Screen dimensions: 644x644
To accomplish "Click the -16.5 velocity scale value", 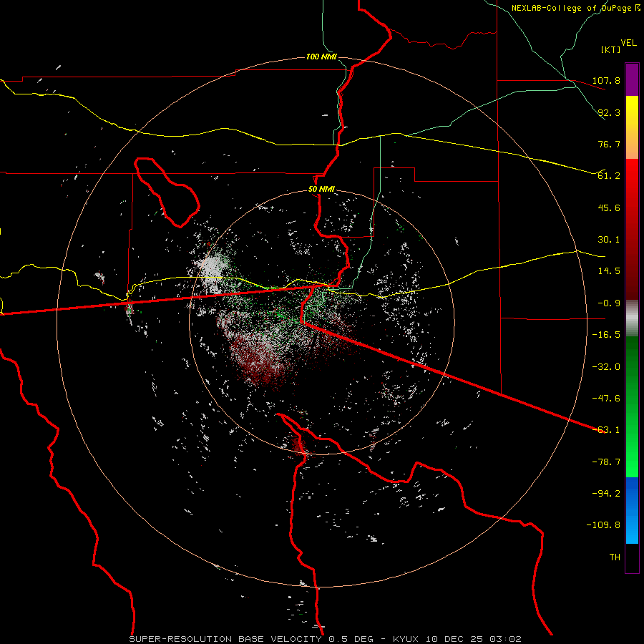I will point(606,335).
